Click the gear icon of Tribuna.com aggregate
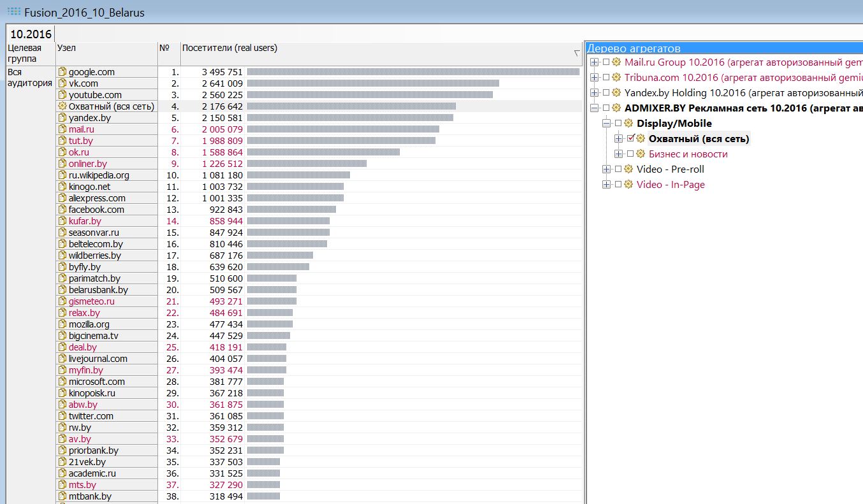863x504 pixels. pos(616,77)
